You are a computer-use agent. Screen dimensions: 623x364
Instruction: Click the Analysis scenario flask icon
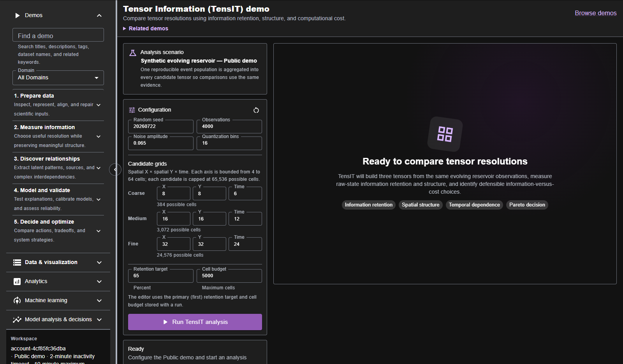click(133, 53)
